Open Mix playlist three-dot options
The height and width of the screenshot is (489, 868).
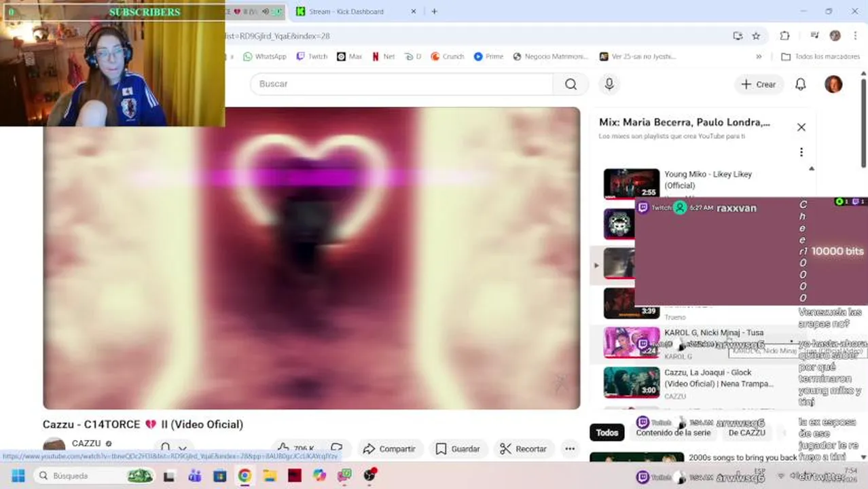801,152
